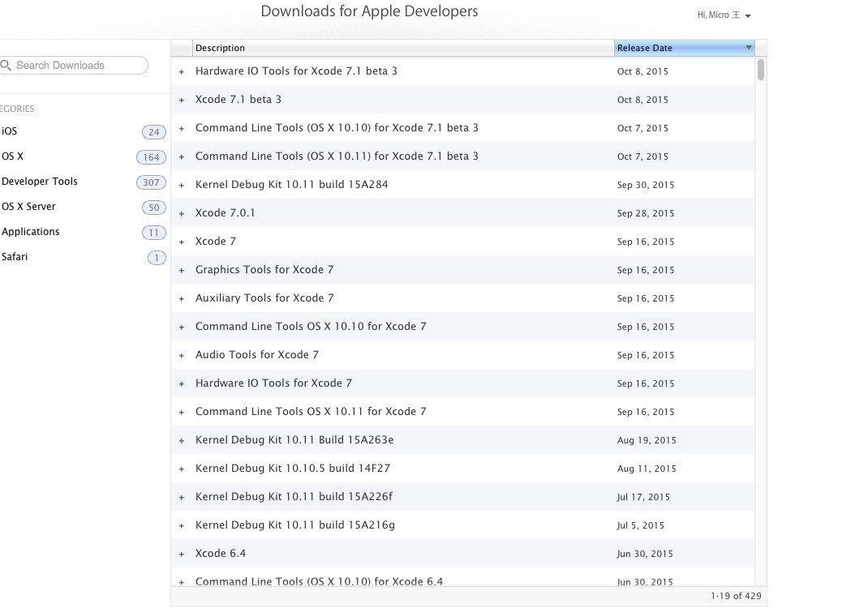Screen dimensions: 868x608
Task: Click 'Kernel Debug Kit 10.10.5 build 14F27' text
Action: point(293,468)
